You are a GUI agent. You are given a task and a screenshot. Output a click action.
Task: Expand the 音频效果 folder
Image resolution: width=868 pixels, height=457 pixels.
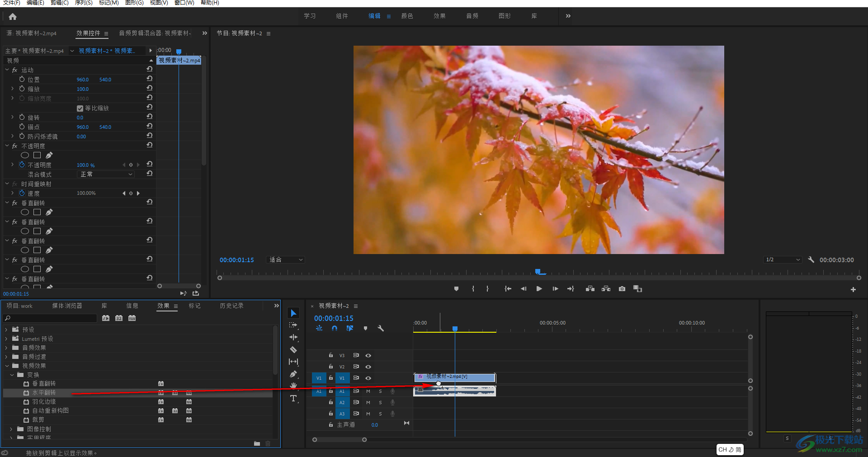tap(6, 348)
